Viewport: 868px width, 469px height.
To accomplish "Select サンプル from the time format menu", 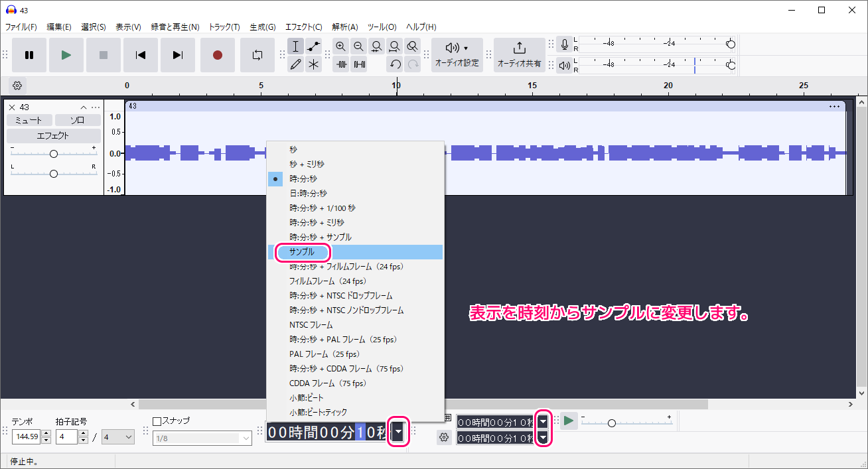I will 303,252.
